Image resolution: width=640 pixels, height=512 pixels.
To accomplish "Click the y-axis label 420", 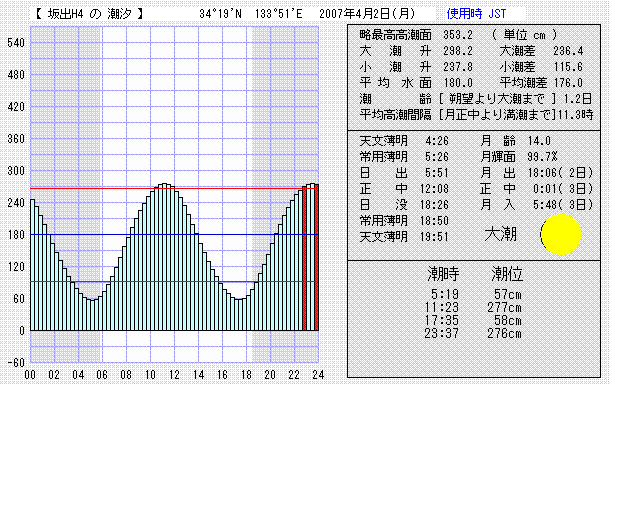I will (16, 107).
